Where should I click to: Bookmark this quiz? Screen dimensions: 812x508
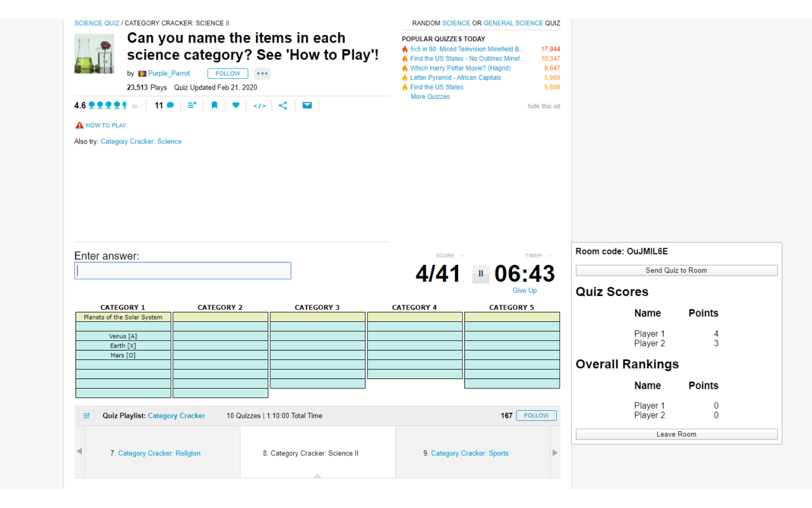(214, 105)
